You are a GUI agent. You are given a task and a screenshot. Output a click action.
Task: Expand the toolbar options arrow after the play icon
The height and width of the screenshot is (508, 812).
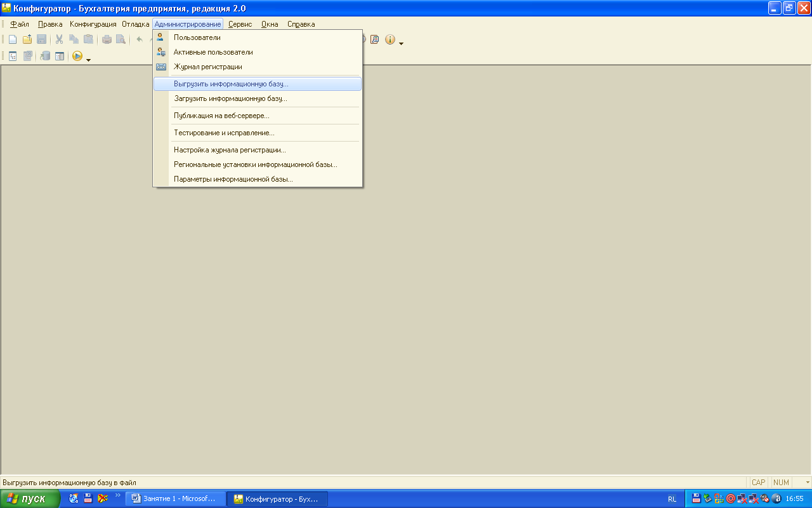89,60
